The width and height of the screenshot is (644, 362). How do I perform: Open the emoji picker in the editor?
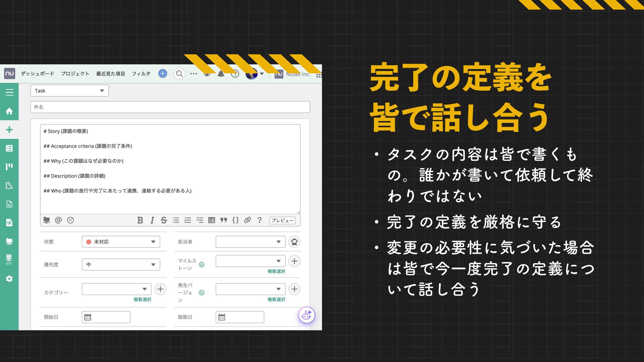click(70, 220)
